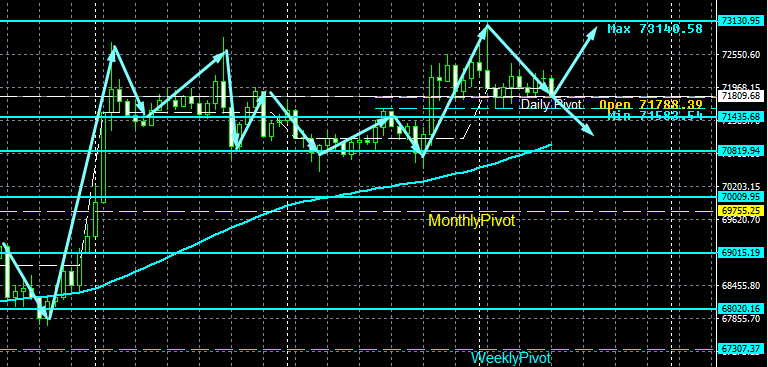Click the yellow 69755.25 monthly pivot price

coord(740,210)
